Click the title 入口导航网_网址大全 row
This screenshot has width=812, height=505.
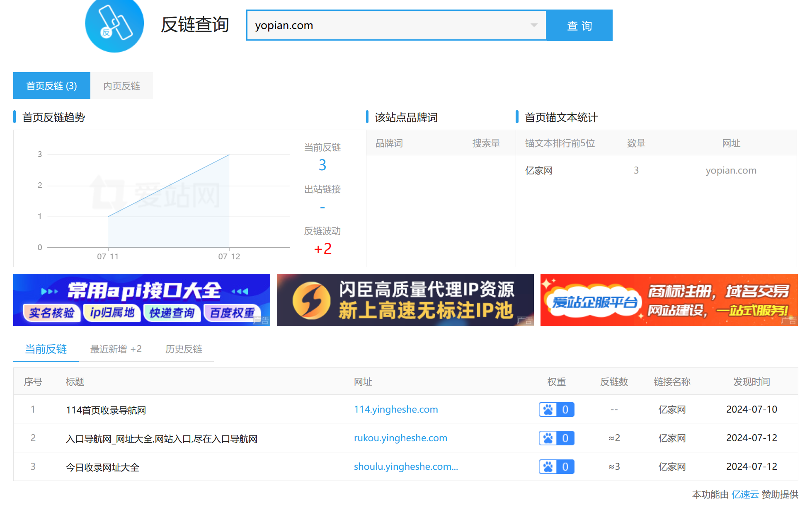162,439
